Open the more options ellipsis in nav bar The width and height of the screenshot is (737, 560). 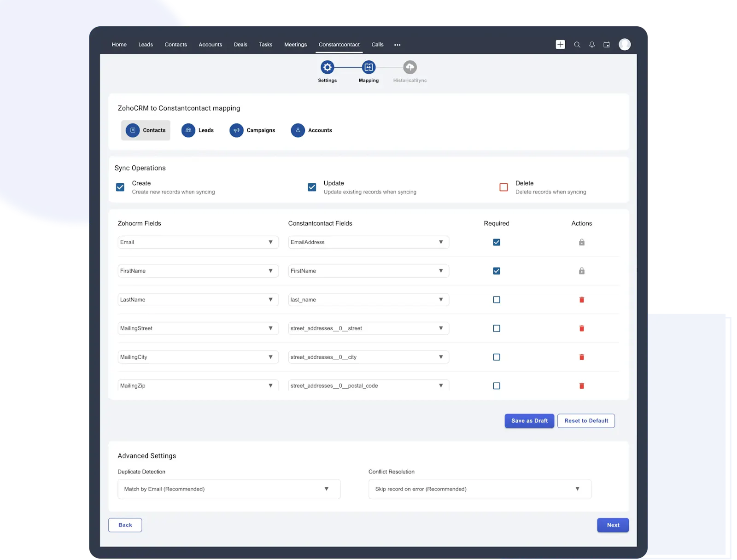click(x=398, y=45)
